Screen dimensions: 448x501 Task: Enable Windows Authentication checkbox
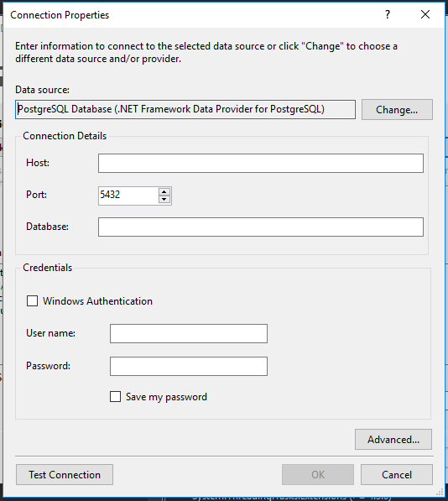pyautogui.click(x=32, y=301)
